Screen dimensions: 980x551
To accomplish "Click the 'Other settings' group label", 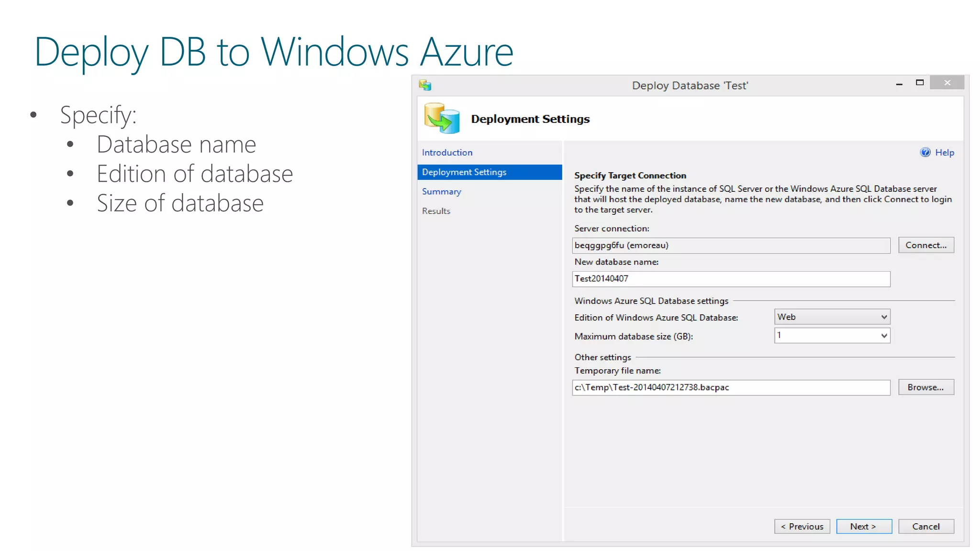I will (x=602, y=357).
